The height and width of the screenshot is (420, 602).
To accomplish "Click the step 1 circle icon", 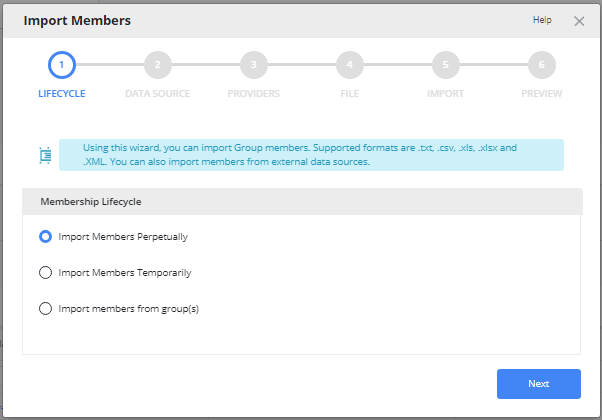I will 62,65.
